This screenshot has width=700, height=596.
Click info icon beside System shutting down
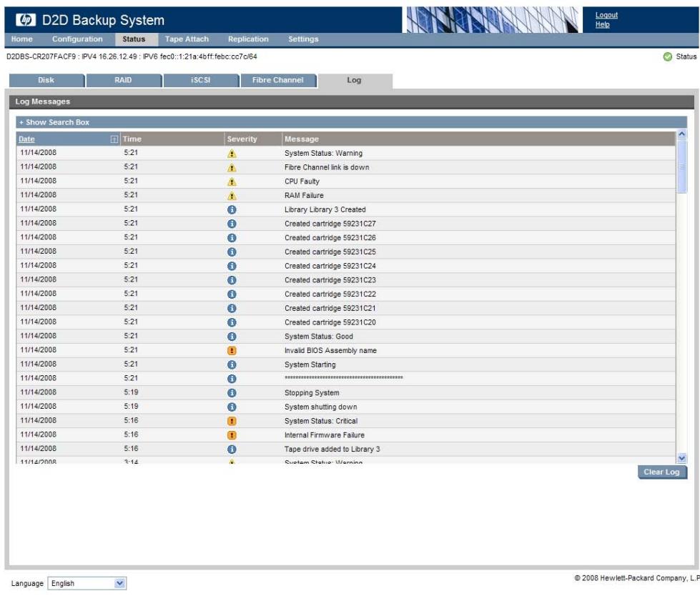click(232, 407)
